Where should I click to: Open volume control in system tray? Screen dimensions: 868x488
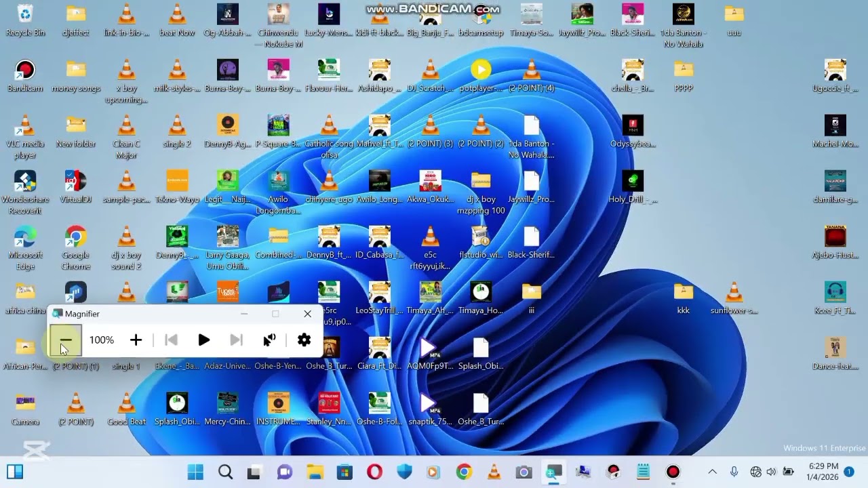click(x=771, y=472)
